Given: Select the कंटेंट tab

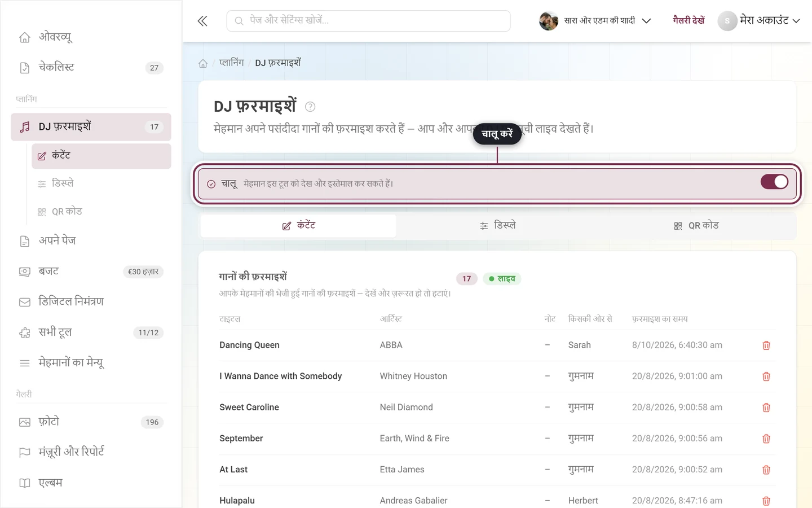Looking at the screenshot, I should click(x=298, y=225).
